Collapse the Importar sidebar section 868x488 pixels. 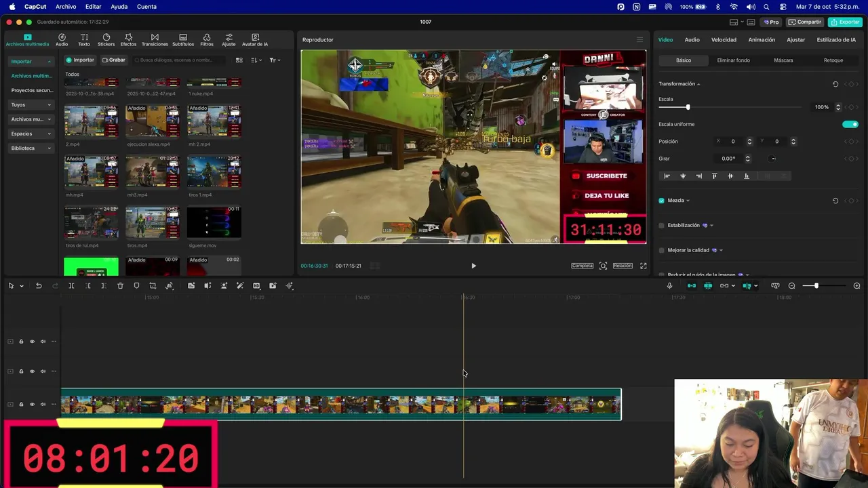coord(49,62)
